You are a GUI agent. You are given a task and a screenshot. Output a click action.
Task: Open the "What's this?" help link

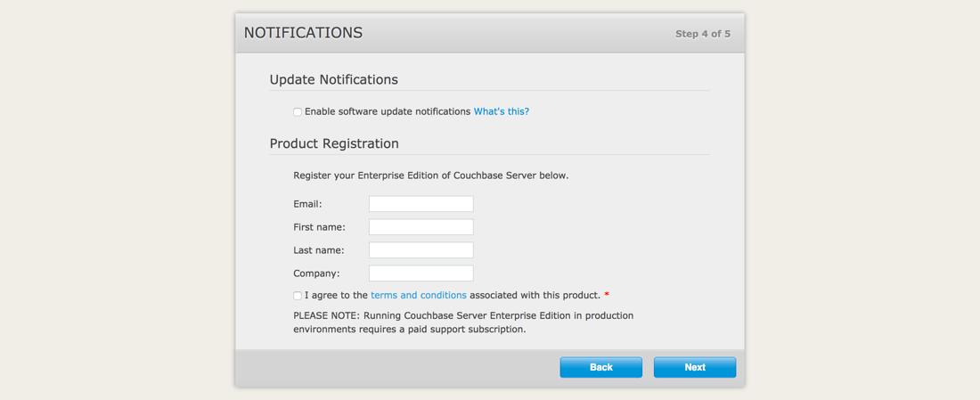[502, 112]
